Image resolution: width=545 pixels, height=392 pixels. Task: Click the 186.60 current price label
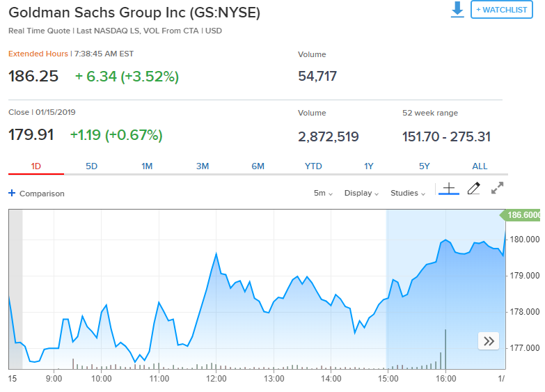point(523,216)
